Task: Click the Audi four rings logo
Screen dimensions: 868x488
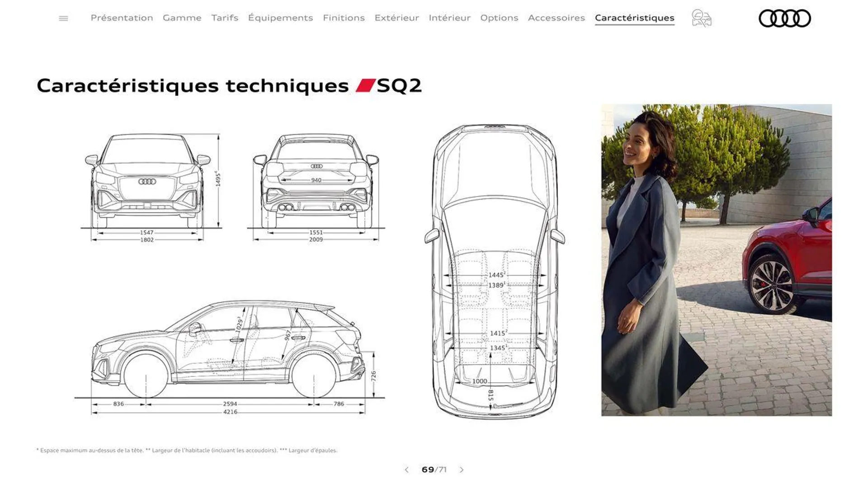Action: (784, 19)
